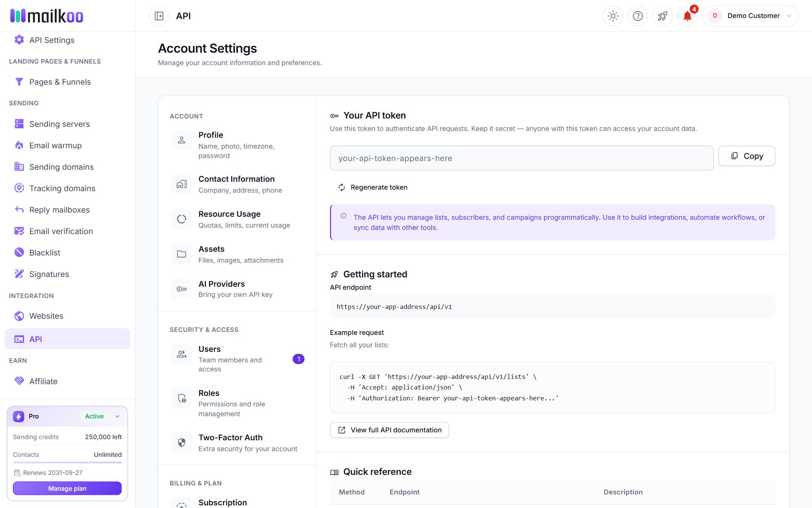
Task: Click the API token input field
Action: click(x=521, y=158)
